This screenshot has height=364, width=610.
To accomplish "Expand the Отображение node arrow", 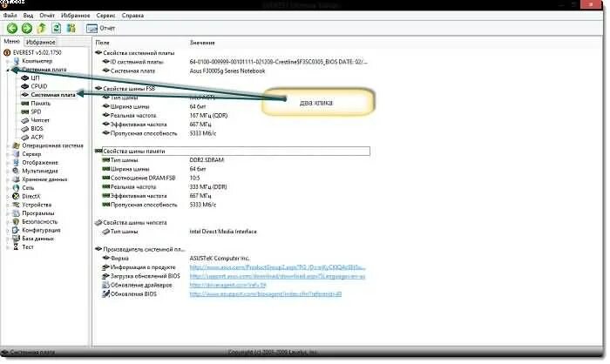I will coord(8,163).
